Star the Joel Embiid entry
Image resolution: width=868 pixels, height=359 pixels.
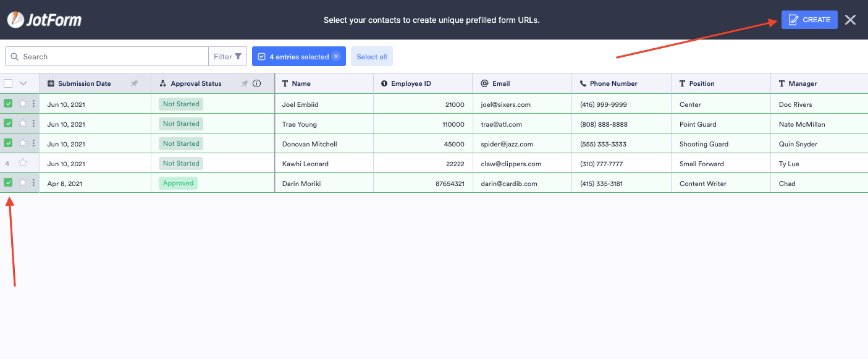tap(23, 104)
